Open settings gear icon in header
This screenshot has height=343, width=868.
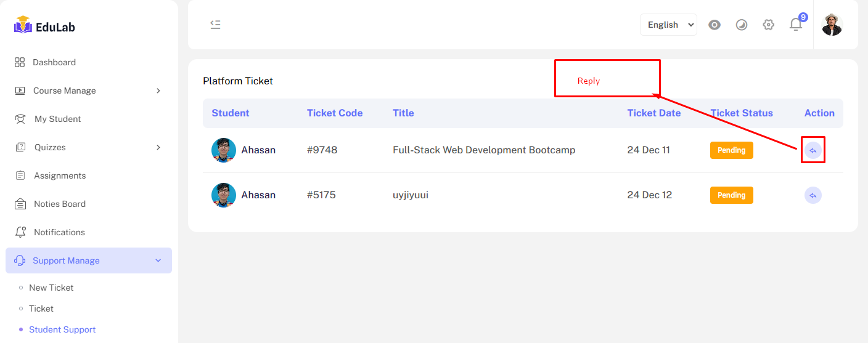coord(768,25)
